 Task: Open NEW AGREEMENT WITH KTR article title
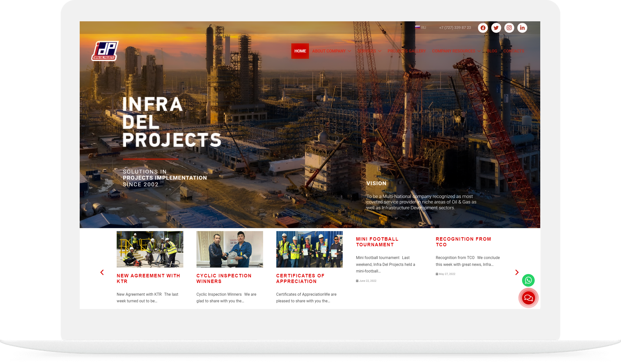pos(148,279)
